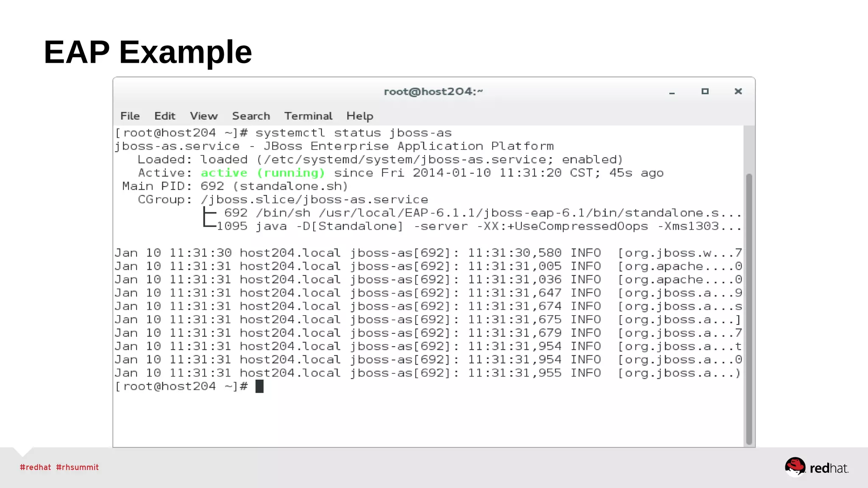Open the Edit menu
The width and height of the screenshot is (868, 488).
click(x=164, y=116)
